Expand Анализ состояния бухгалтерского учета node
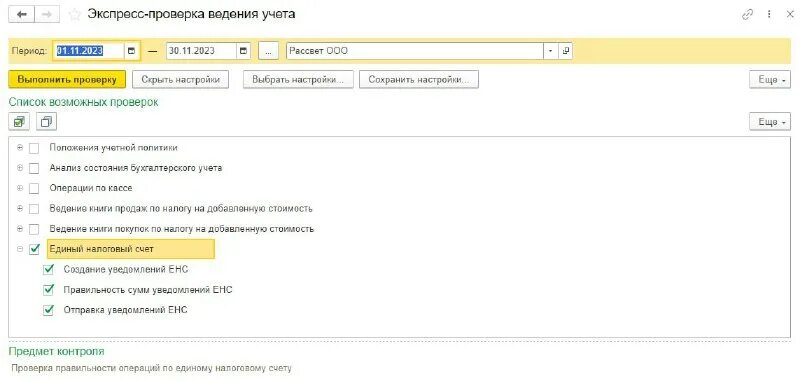800x381 pixels. tap(20, 168)
